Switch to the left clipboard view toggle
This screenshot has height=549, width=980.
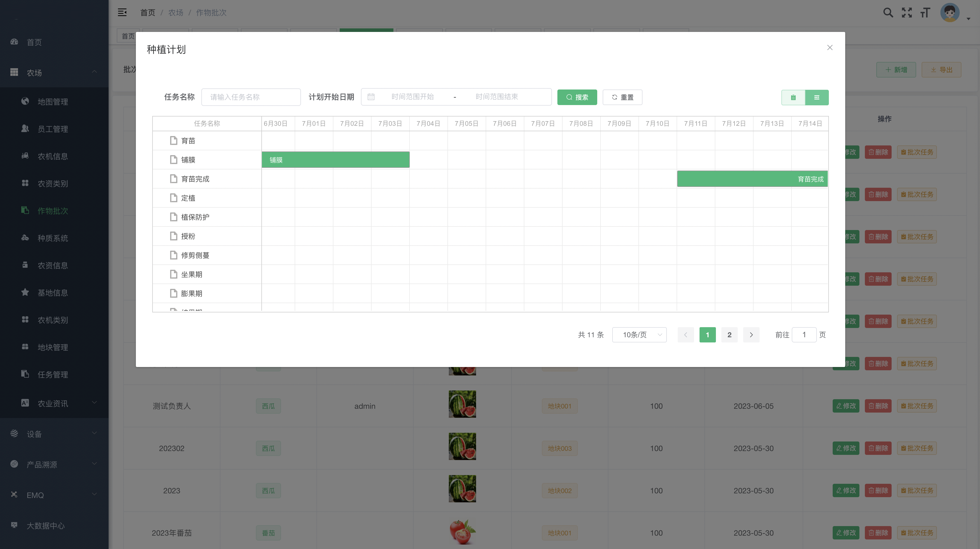tap(793, 97)
